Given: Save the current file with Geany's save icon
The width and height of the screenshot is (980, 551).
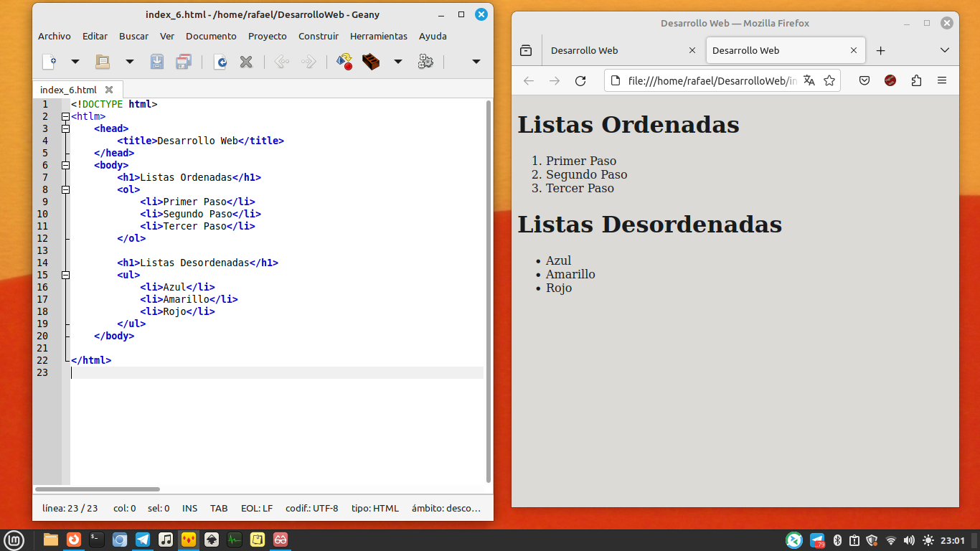Looking at the screenshot, I should pyautogui.click(x=157, y=62).
